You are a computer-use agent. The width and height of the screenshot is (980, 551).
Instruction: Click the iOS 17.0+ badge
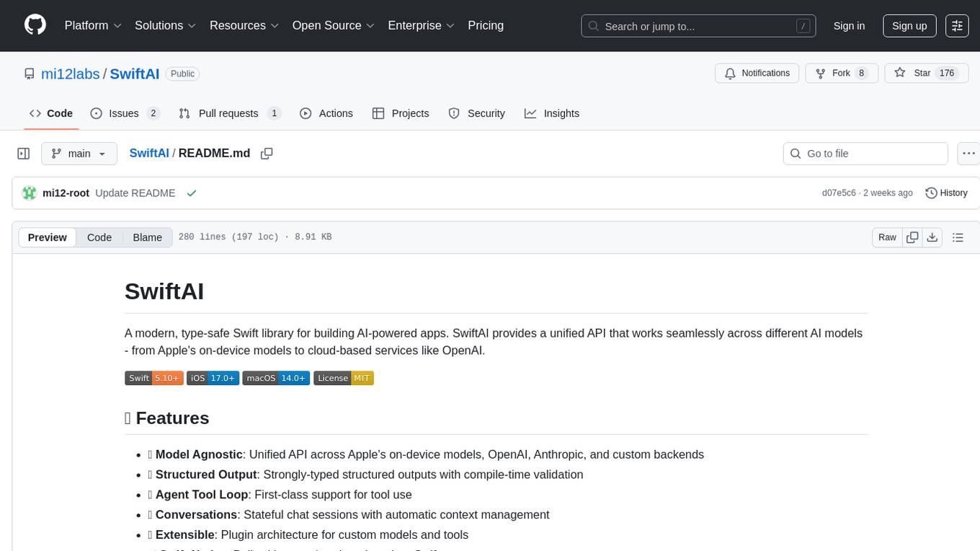[x=213, y=378]
